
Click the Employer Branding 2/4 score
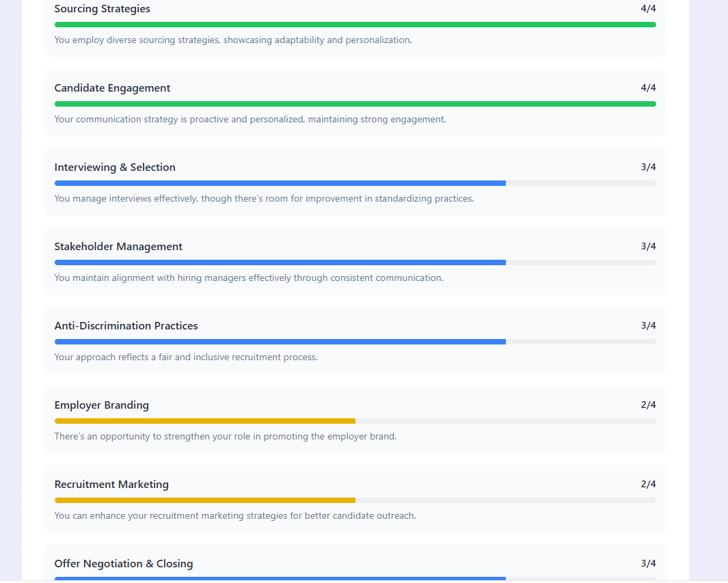[648, 405]
